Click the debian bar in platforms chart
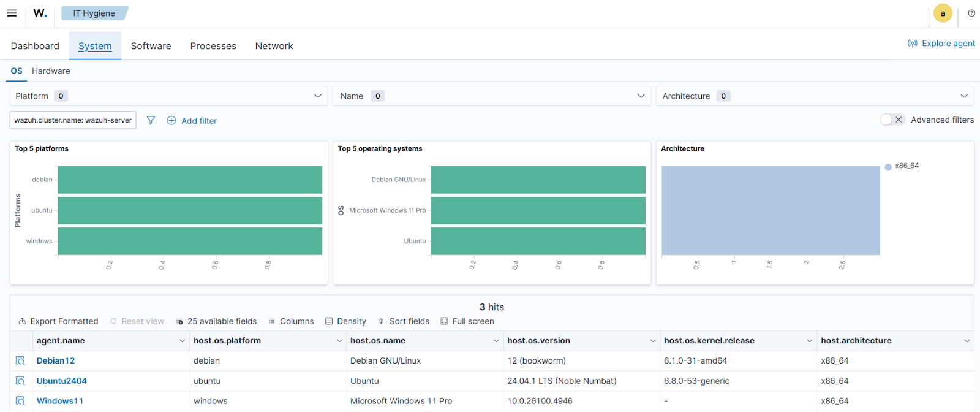Screen dimensions: 980x412 coord(190,180)
